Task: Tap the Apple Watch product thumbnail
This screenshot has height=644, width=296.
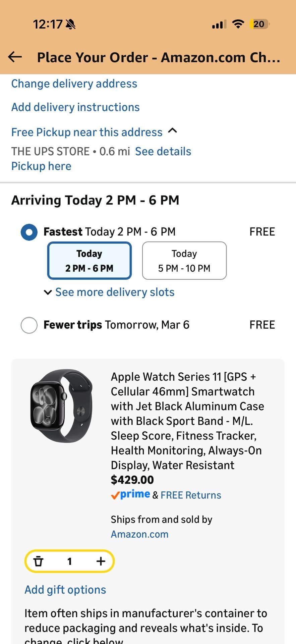Action: (x=62, y=406)
